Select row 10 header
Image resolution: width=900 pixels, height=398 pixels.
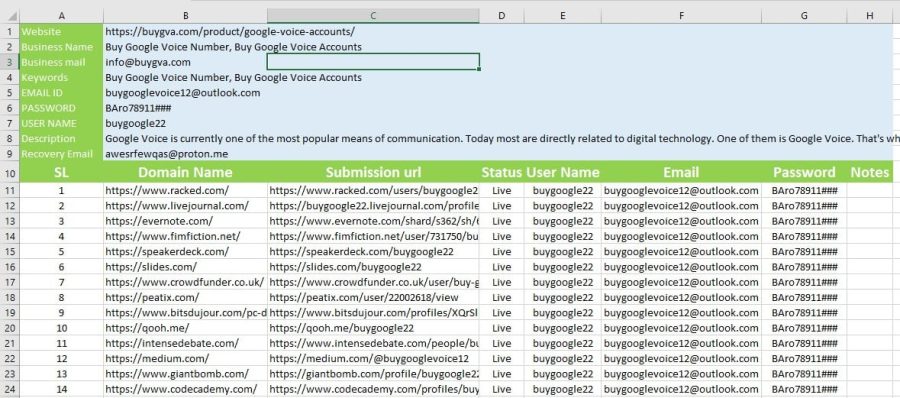click(10, 172)
